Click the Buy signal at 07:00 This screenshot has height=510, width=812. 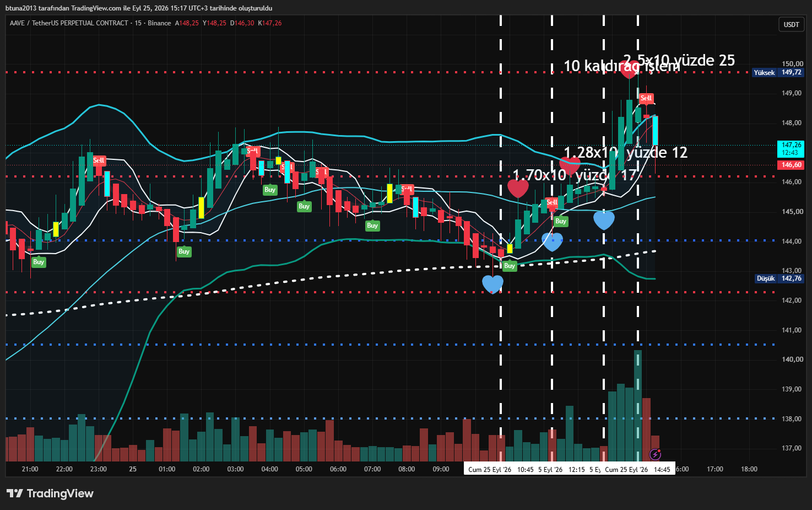(x=372, y=226)
